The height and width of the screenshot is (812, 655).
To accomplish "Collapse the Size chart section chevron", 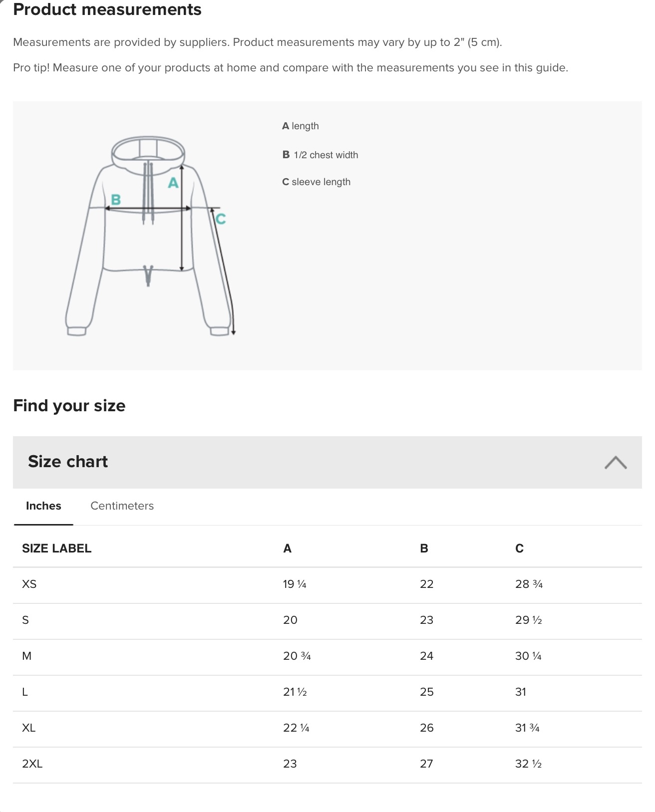I will 617,463.
